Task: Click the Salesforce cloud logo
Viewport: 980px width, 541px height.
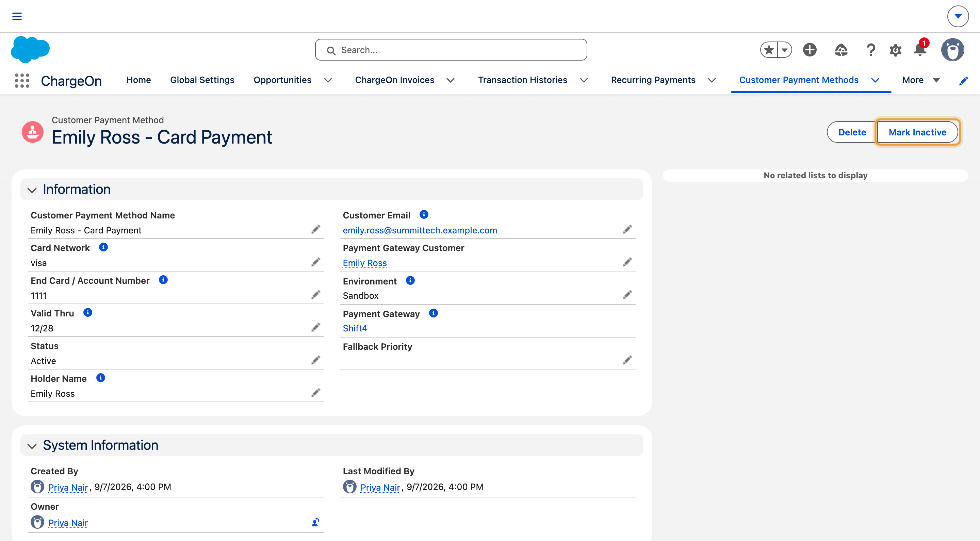Action: (30, 49)
